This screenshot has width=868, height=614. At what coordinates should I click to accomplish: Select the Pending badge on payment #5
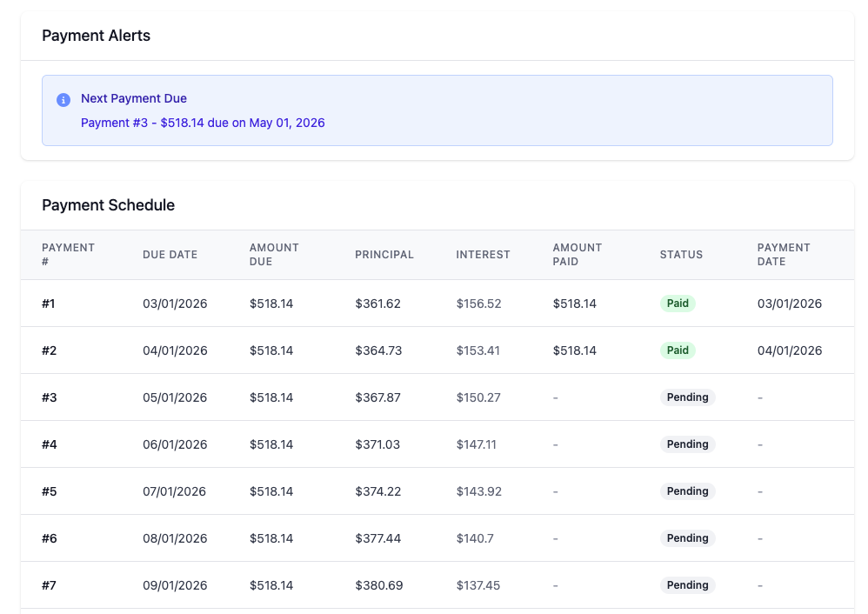[687, 491]
